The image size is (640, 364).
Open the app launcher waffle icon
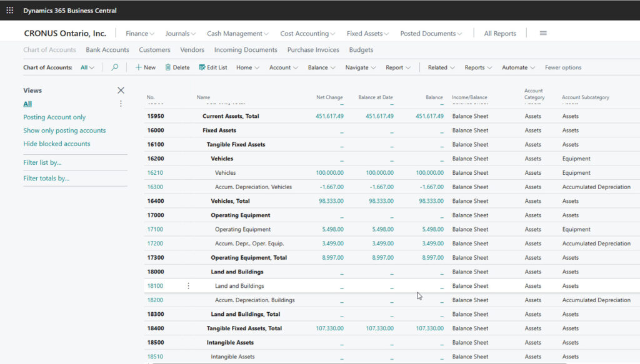(x=10, y=10)
